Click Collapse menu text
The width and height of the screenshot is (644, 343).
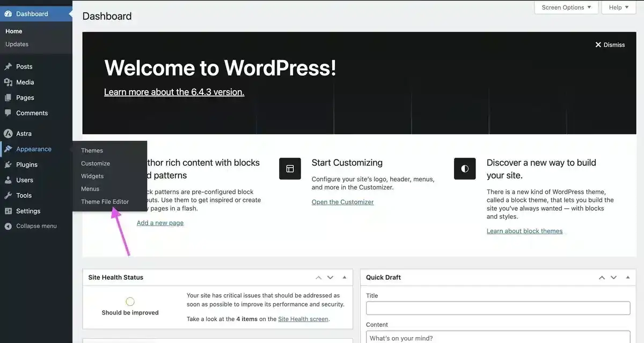click(36, 226)
